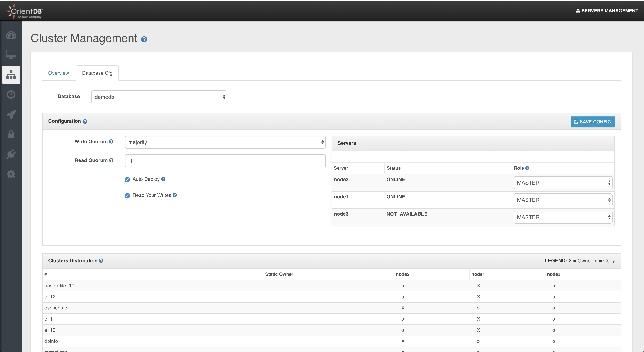This screenshot has width=644, height=352.
Task: Select the Database Cfg tab
Action: pos(97,73)
